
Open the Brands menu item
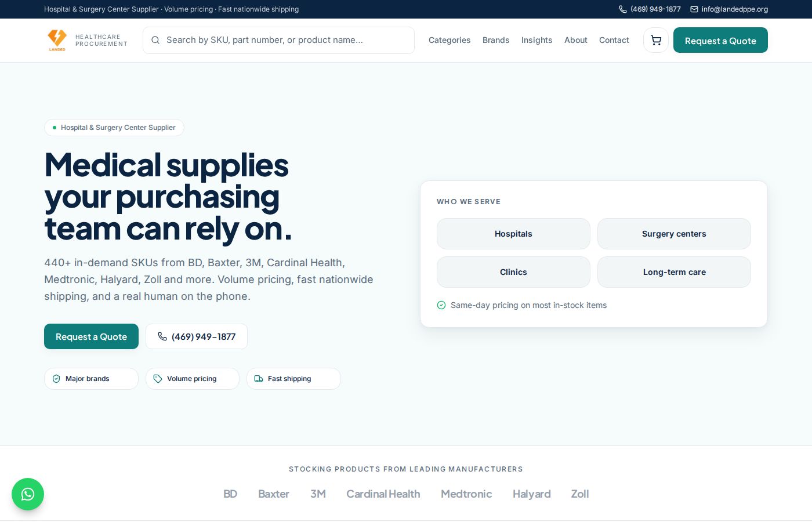496,40
